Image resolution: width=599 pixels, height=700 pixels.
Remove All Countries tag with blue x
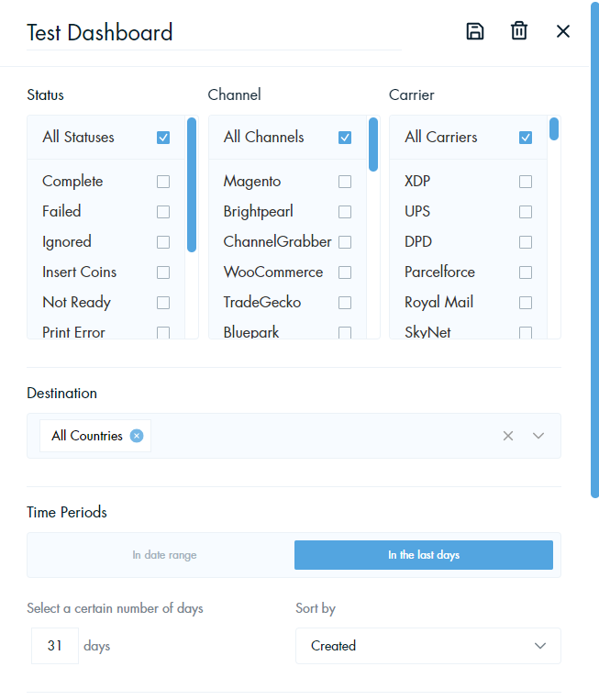[137, 435]
